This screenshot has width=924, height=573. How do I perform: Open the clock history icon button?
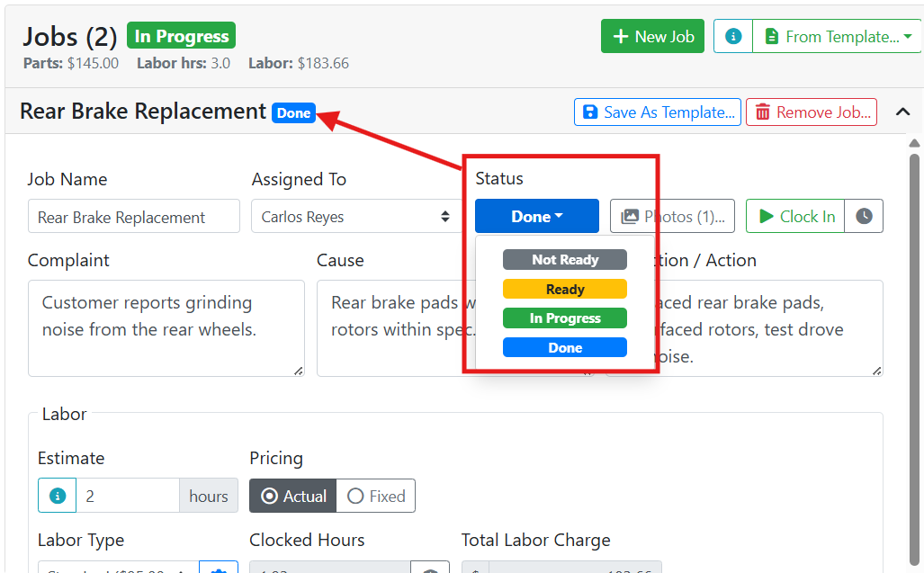864,216
